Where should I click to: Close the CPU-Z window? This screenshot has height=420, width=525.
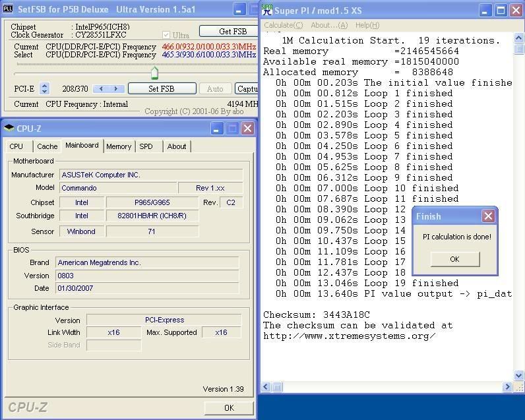(247, 128)
